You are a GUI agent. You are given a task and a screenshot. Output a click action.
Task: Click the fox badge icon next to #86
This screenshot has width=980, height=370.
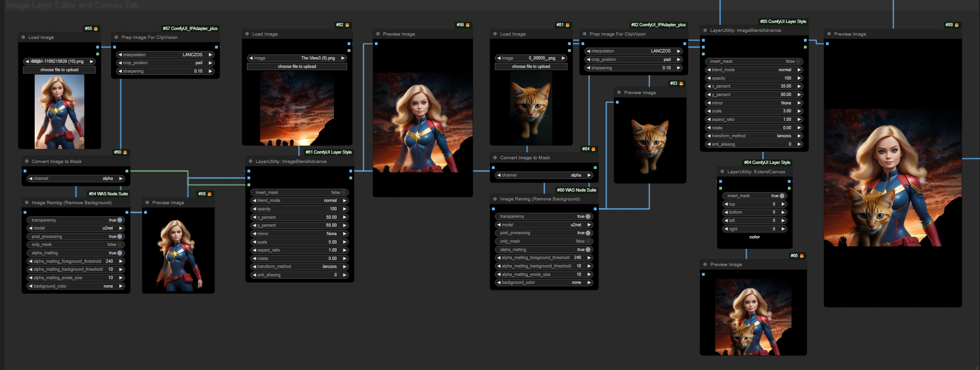[x=957, y=25]
